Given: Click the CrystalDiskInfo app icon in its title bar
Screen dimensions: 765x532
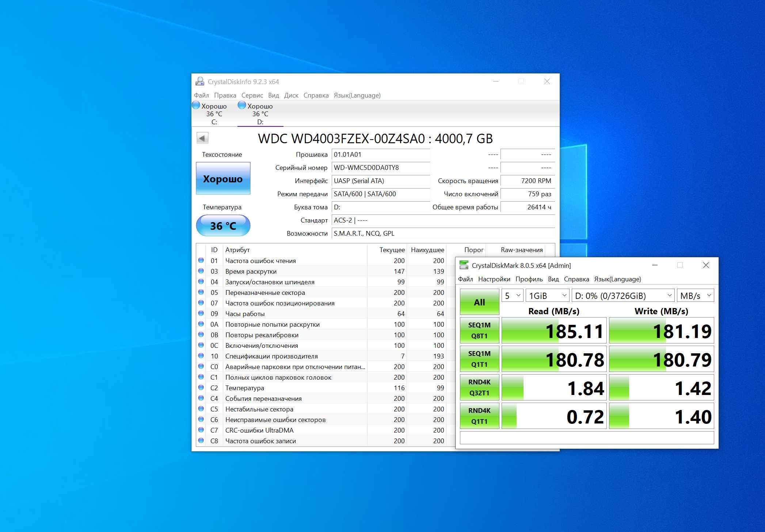Looking at the screenshot, I should pyautogui.click(x=200, y=81).
